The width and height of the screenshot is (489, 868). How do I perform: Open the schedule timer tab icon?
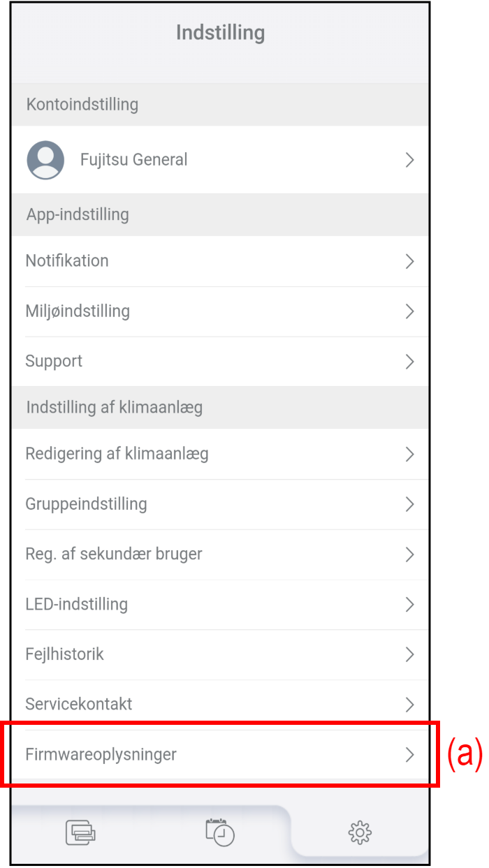pos(220,831)
